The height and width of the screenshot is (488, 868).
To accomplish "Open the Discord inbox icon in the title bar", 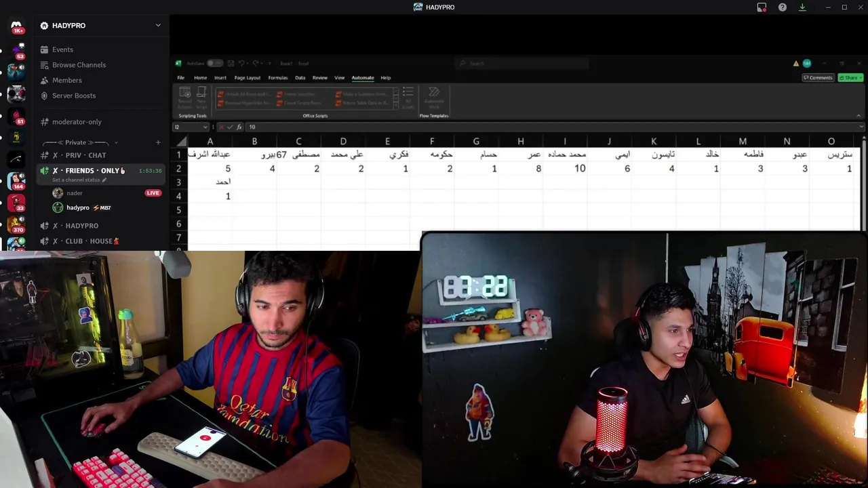I will coord(762,7).
